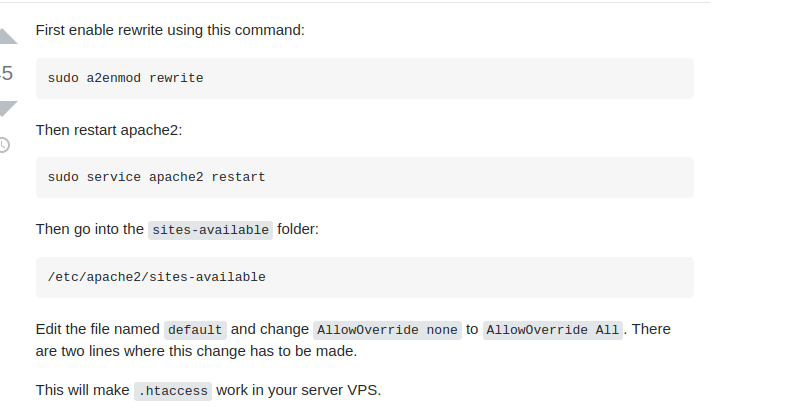Click the 'Edit the file named' text
Image resolution: width=793 pixels, height=409 pixels.
(x=98, y=329)
